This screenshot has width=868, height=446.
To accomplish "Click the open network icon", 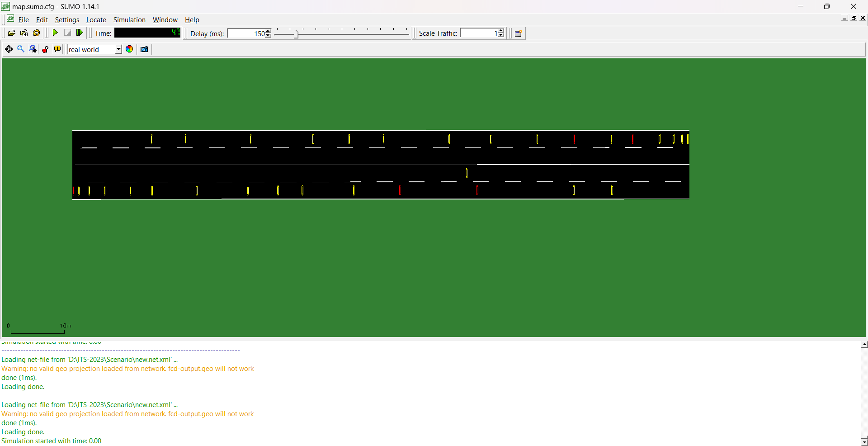I will coord(24,33).
